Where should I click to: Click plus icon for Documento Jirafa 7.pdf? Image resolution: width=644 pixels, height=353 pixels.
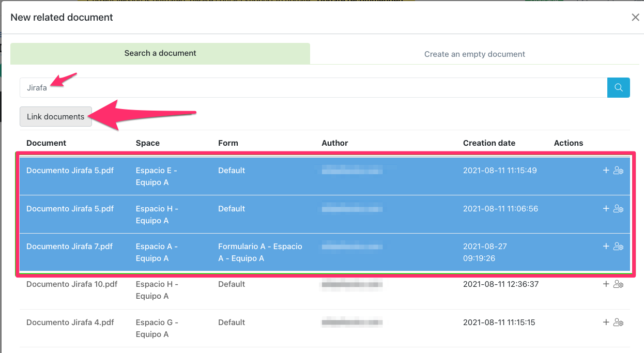click(x=606, y=247)
